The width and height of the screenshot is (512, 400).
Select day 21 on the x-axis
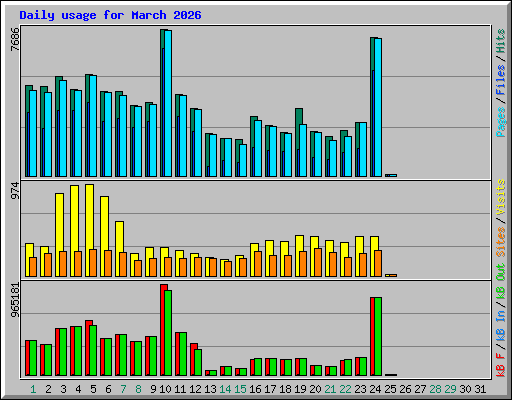coord(330,389)
